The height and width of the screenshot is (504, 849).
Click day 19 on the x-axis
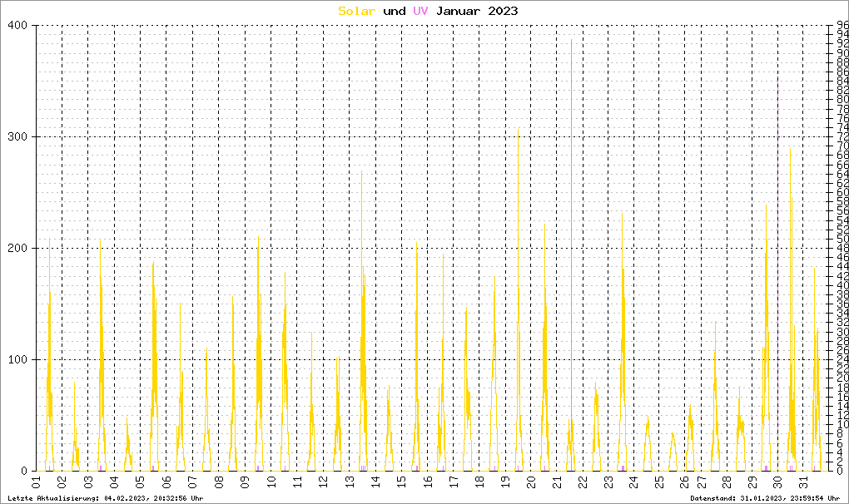click(504, 483)
